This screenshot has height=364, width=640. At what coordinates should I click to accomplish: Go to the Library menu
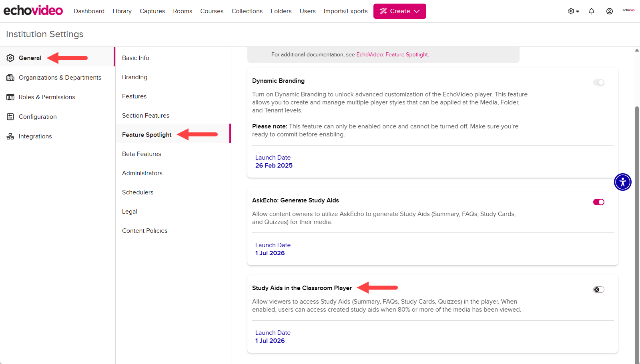[122, 11]
